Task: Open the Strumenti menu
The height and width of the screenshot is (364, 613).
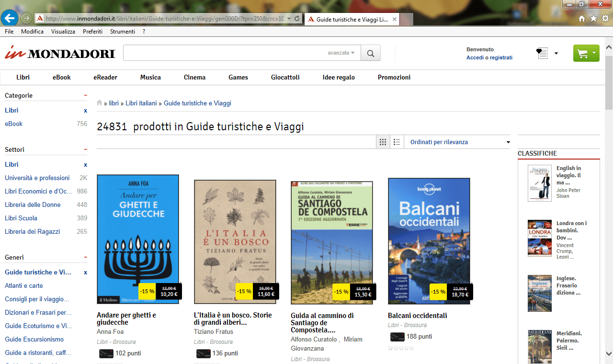Action: [122, 31]
